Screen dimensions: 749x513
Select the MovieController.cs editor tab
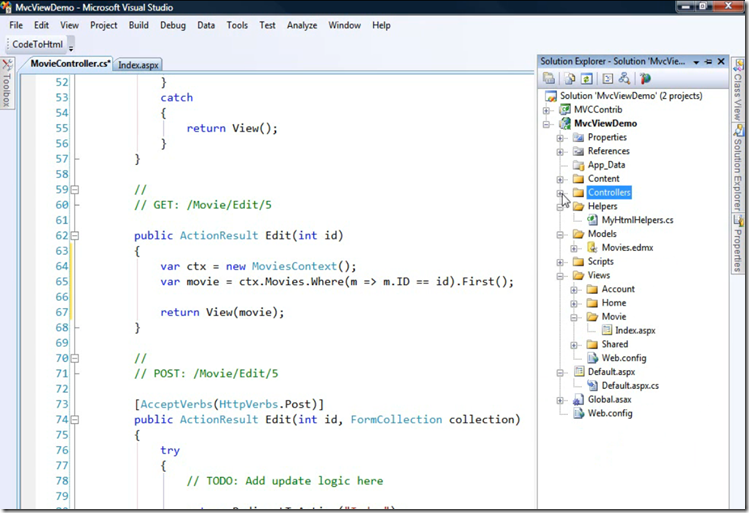click(x=70, y=64)
